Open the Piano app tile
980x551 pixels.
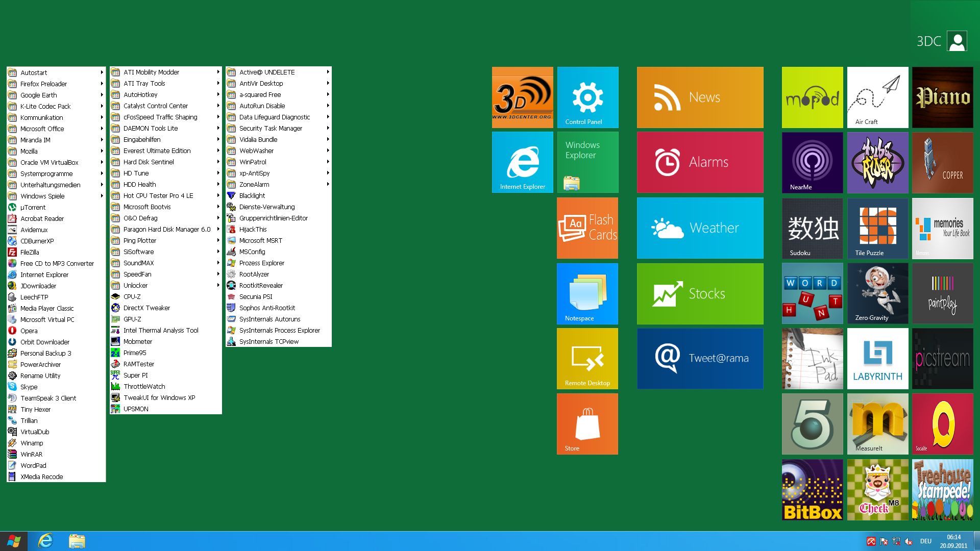pos(942,97)
